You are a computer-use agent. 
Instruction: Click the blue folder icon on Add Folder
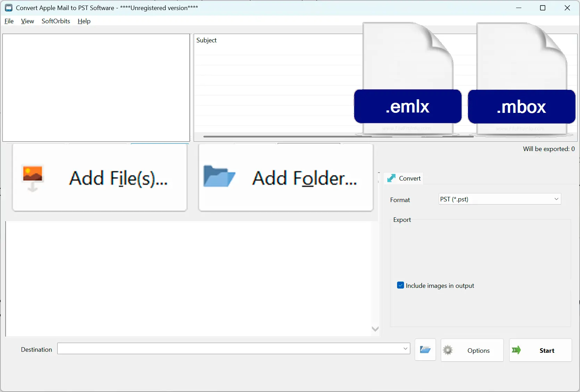pos(219,176)
